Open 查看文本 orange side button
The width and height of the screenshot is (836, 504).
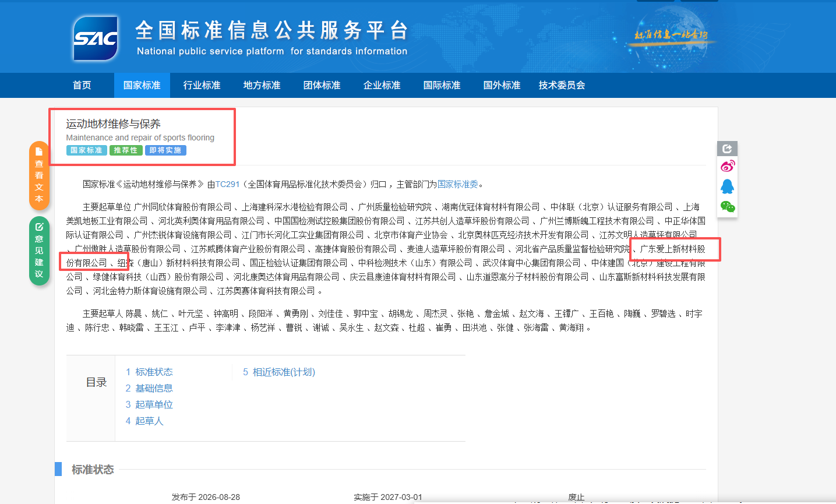pyautogui.click(x=39, y=175)
